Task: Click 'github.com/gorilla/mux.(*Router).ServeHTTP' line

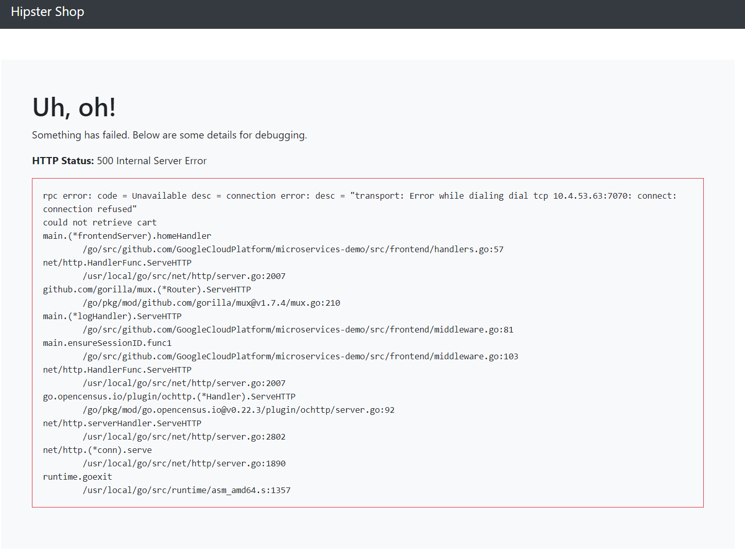Action: pos(147,289)
